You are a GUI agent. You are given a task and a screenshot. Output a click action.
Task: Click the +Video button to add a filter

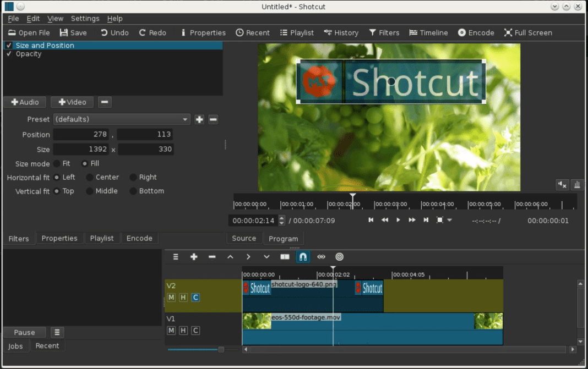click(x=72, y=102)
